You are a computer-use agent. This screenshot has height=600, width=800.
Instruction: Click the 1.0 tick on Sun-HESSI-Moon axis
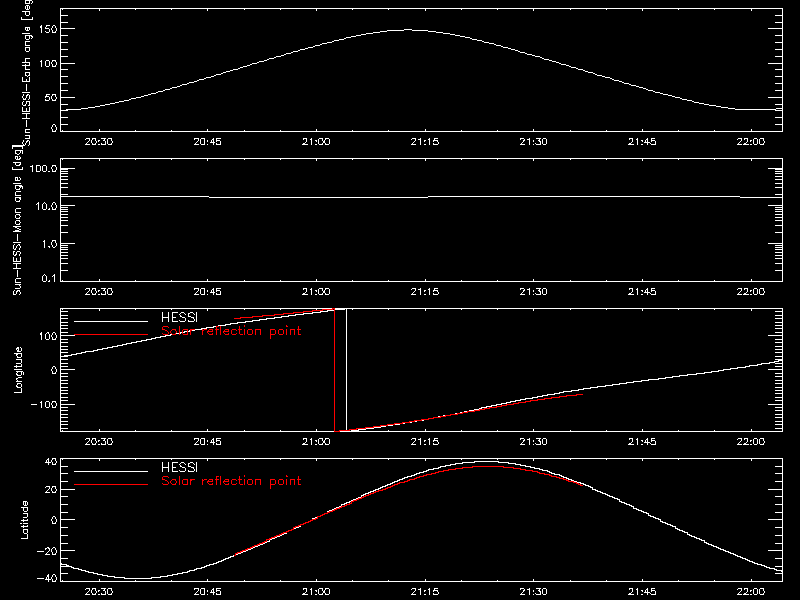pos(48,244)
